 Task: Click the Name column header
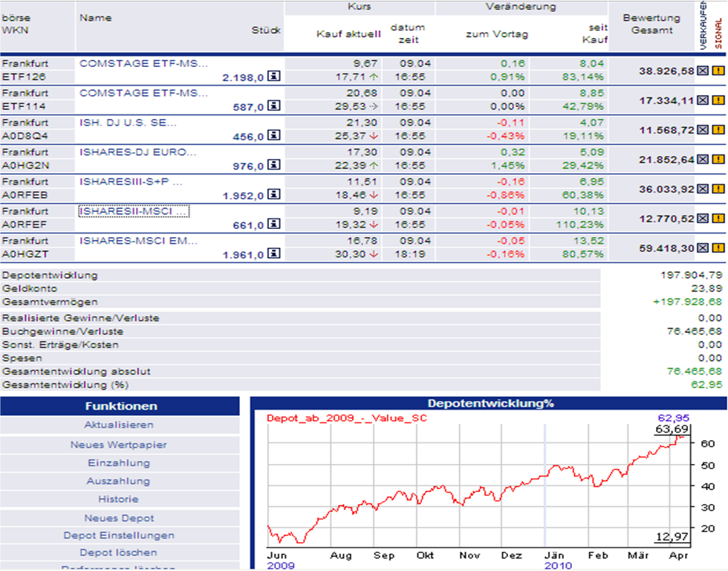tap(96, 18)
